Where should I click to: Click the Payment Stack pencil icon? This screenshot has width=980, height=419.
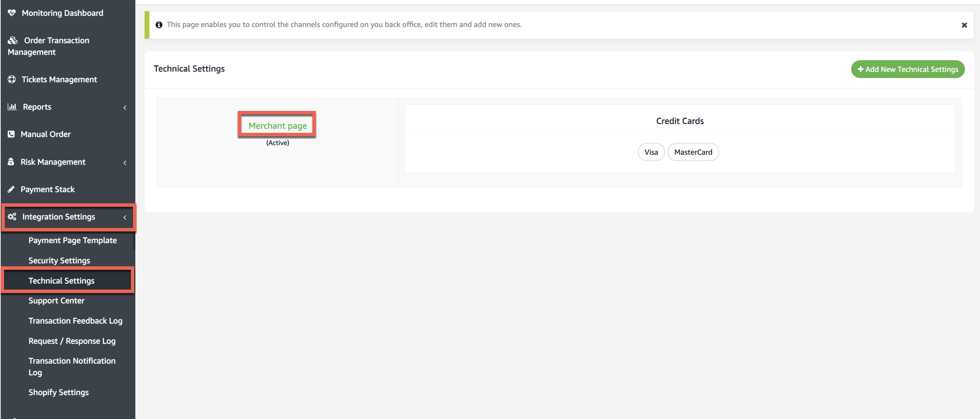pos(11,189)
